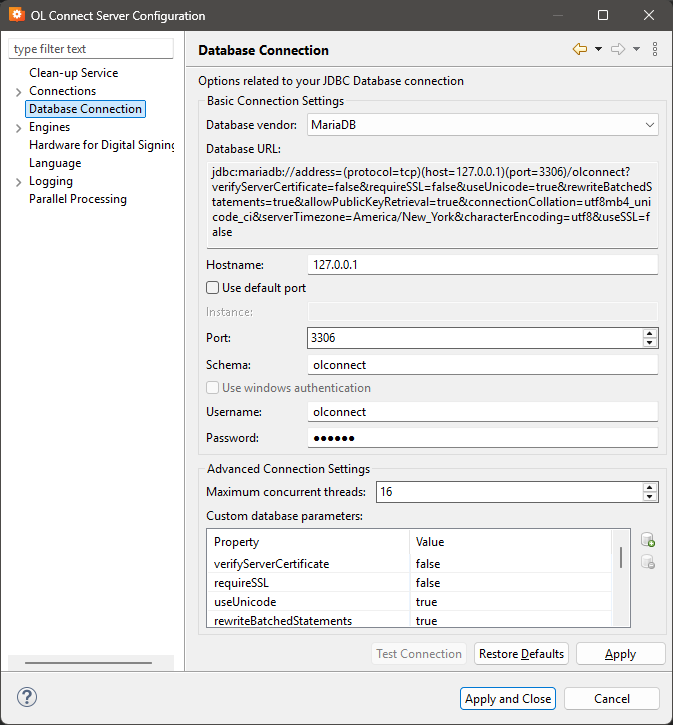This screenshot has width=673, height=725.
Task: Select Clean-up Service in the tree
Action: (73, 73)
